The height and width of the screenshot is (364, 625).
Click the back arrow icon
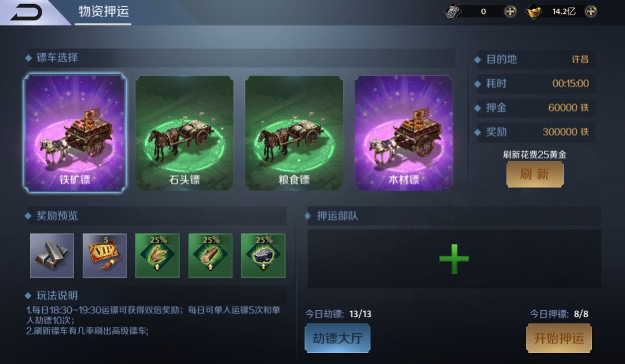pyautogui.click(x=26, y=12)
